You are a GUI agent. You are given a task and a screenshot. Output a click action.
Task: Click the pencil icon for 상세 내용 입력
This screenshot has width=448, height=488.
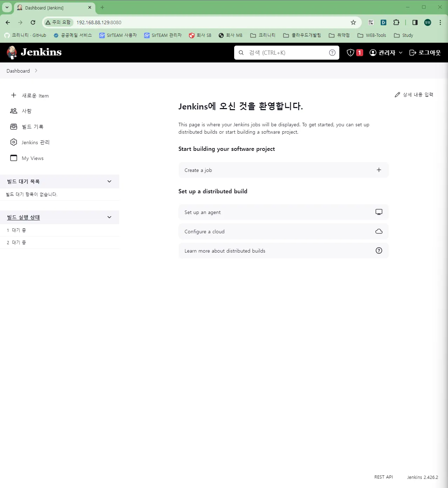pos(397,95)
